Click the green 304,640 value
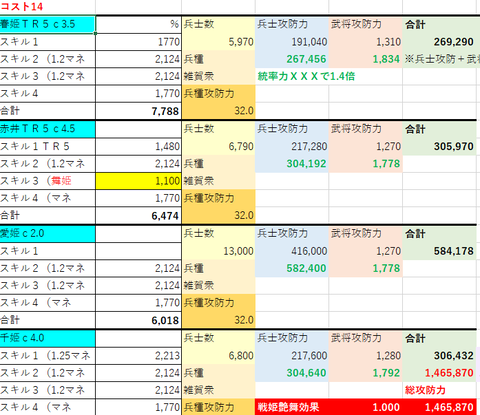 (x=292, y=373)
